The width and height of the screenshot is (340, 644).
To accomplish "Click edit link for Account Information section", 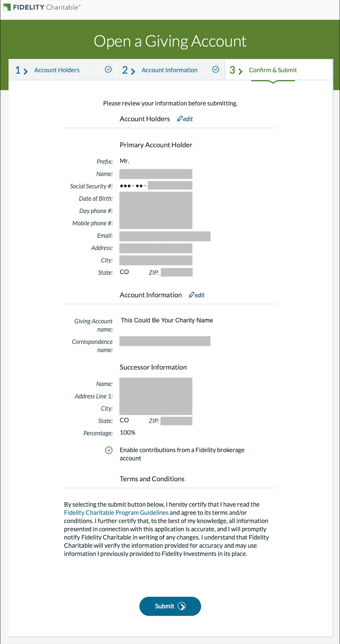I will 197,295.
